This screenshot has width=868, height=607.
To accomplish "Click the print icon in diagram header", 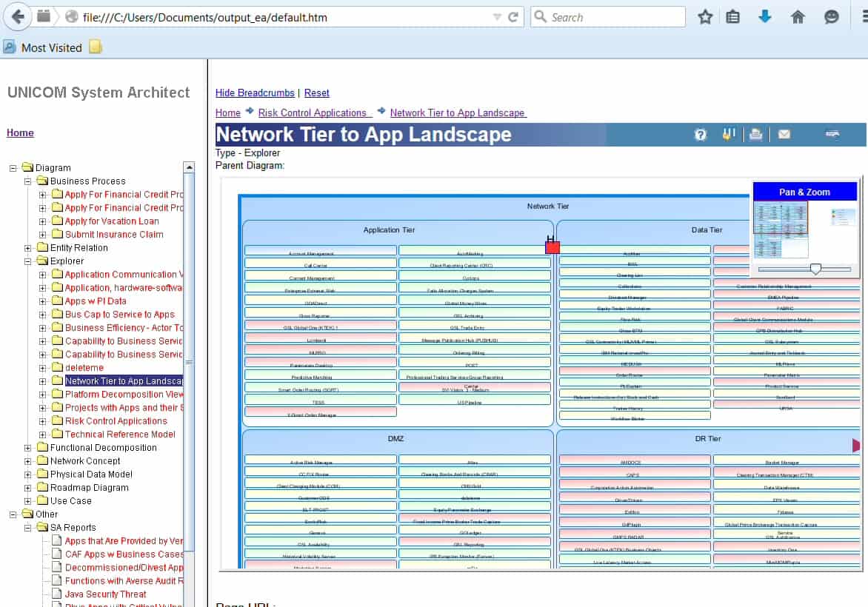I will 755,135.
